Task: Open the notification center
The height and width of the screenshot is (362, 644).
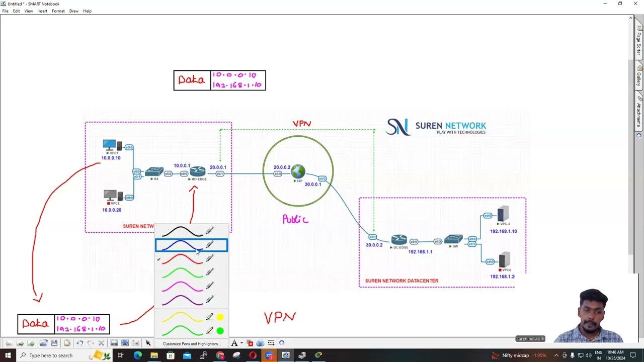Action: (633, 355)
